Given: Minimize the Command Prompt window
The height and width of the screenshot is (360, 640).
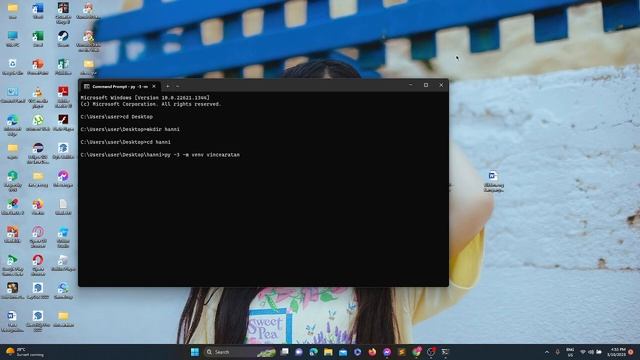Looking at the screenshot, I should tap(411, 85).
